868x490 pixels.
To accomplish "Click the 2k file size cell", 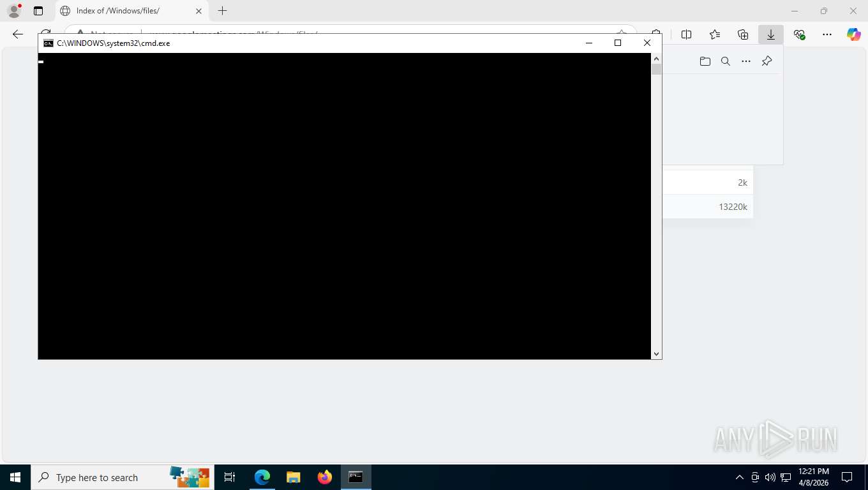I will pos(742,182).
